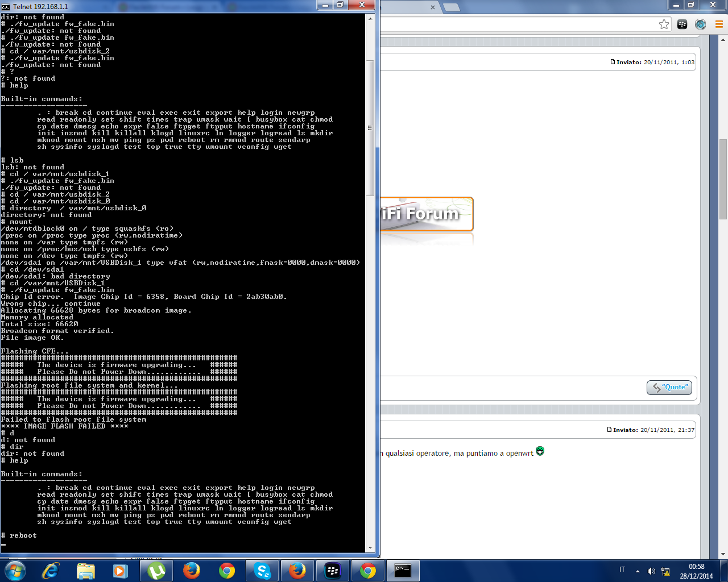
Task: Click the '# reboot' command line
Action: pos(19,535)
